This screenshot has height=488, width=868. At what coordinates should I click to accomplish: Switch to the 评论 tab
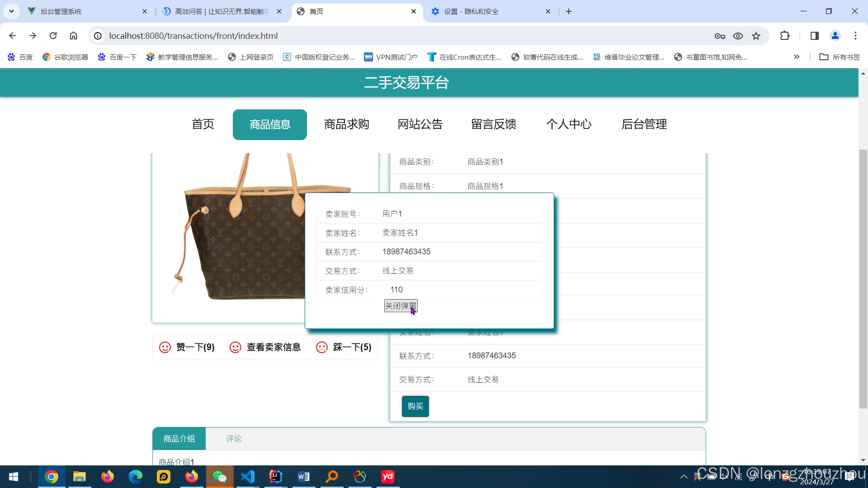[x=234, y=439]
